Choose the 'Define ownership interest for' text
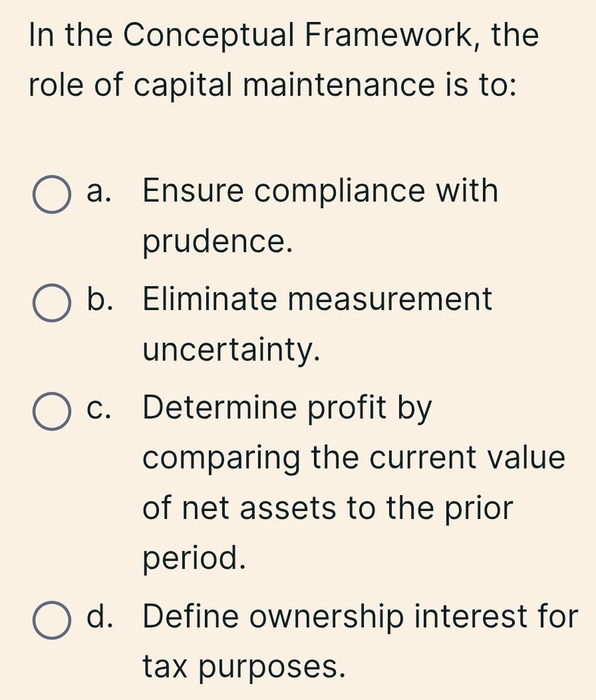Viewport: 596px width, 700px height. point(360,616)
